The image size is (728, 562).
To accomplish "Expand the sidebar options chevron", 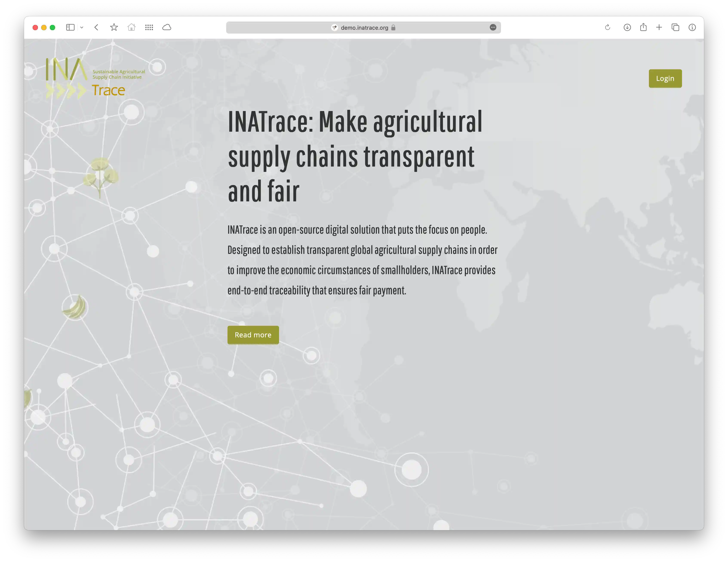I will tap(82, 27).
